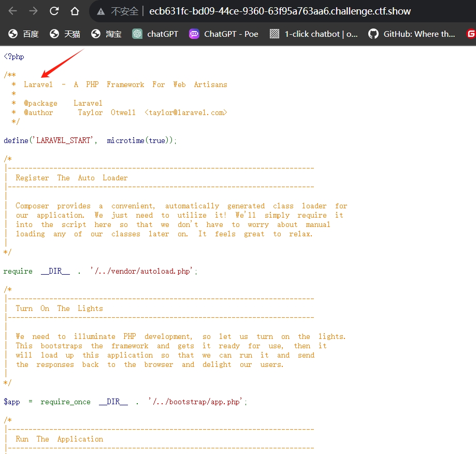The image size is (476, 454).
Task: Reload the page with the refresh icon
Action: [54, 11]
